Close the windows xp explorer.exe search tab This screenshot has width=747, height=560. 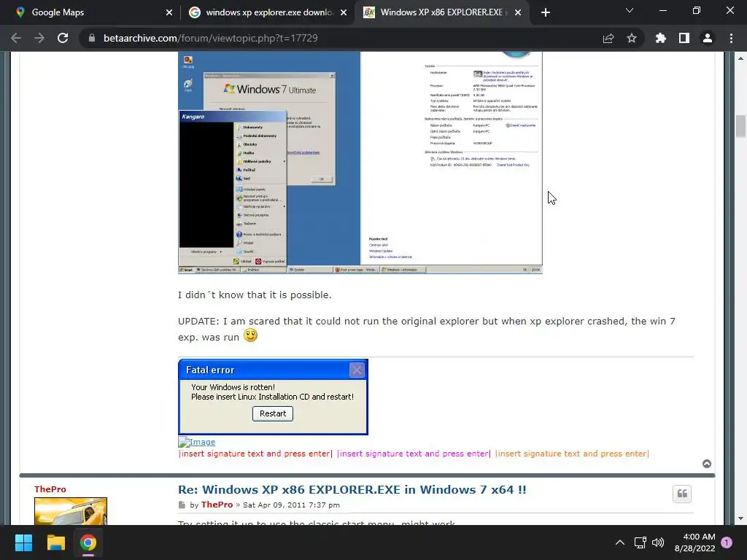[344, 12]
